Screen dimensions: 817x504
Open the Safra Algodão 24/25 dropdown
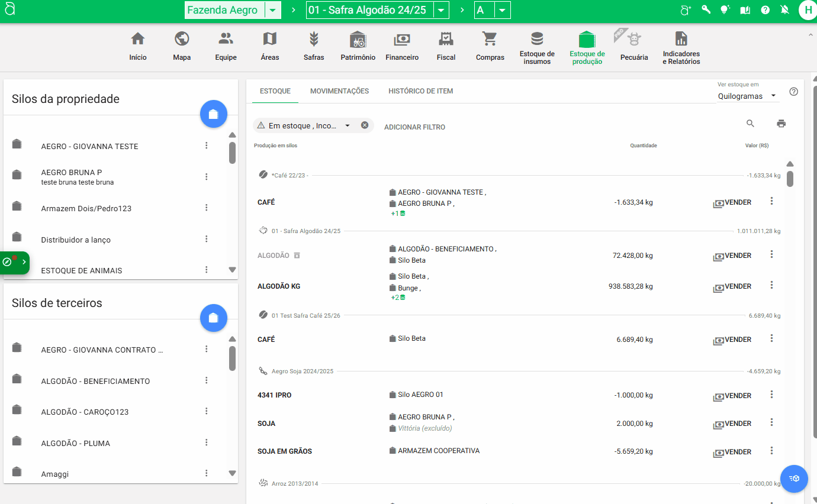441,10
